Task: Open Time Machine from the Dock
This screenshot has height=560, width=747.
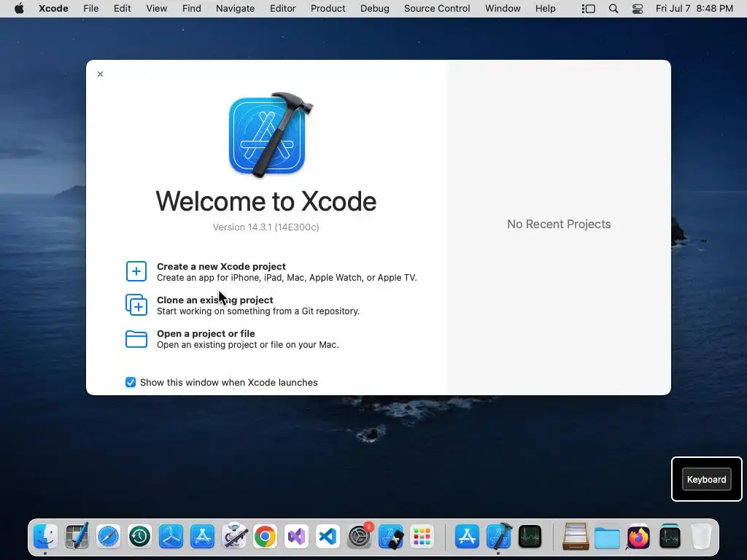Action: click(x=139, y=537)
